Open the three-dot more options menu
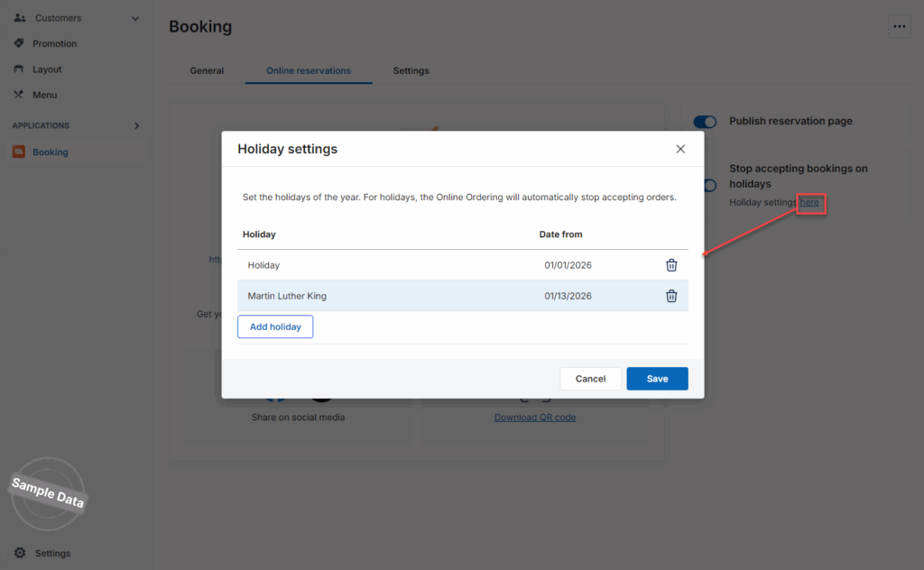 [899, 27]
